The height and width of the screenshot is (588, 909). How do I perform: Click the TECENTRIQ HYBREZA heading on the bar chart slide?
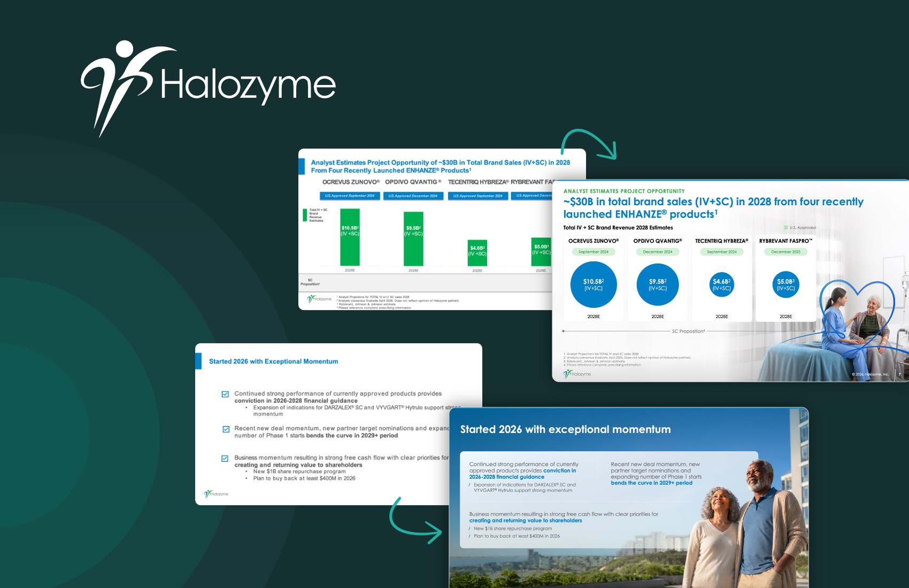pyautogui.click(x=478, y=182)
